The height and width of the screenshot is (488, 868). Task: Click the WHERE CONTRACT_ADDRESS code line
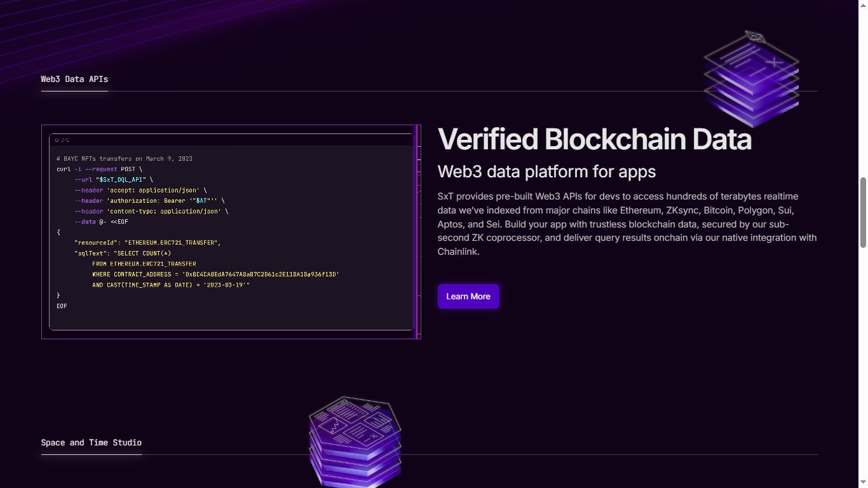tap(215, 274)
